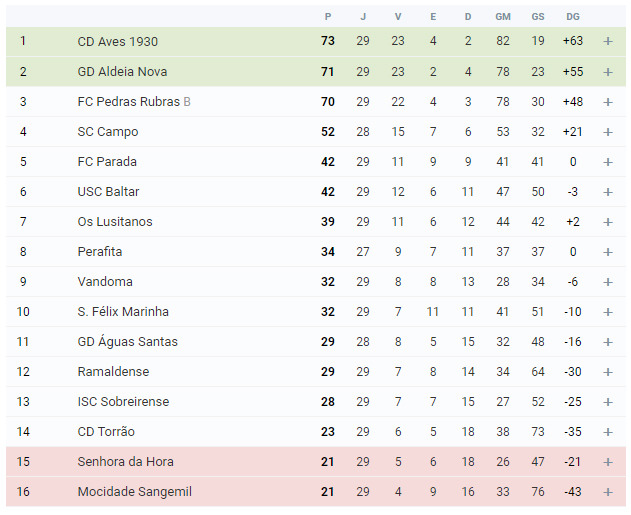Click plus icon next to FC Pedras Rubras B

point(608,102)
